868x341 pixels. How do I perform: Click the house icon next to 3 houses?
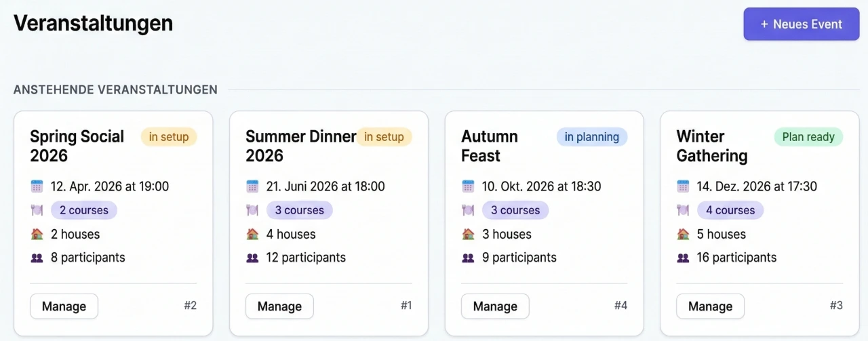(468, 234)
